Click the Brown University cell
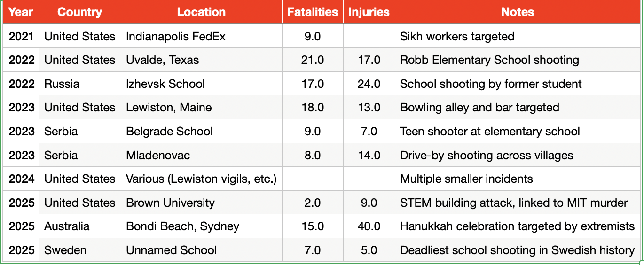Screen dimensions: 644x265 170,203
